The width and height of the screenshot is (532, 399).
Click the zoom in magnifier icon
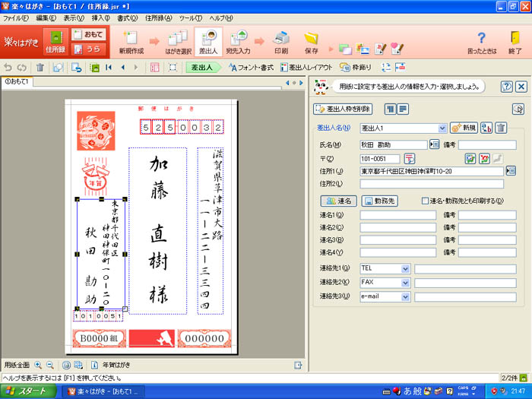38,365
